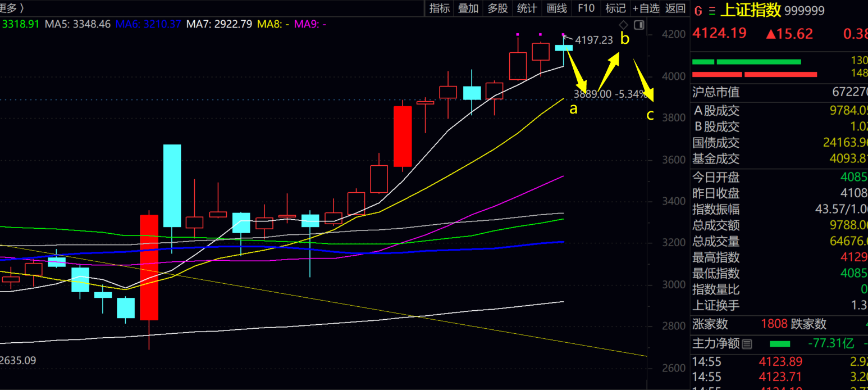
Task: Select the magenta marker above the latest candle
Action: [x=564, y=34]
